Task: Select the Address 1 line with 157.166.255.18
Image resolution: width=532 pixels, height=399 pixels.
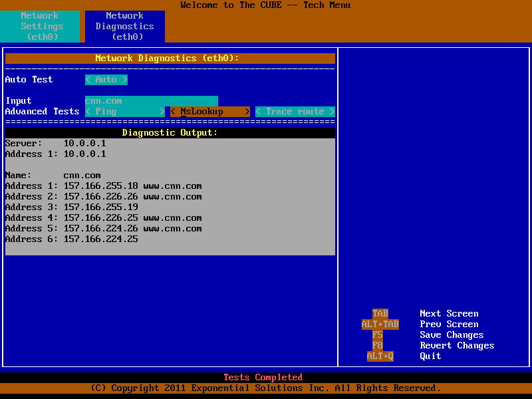Action: click(104, 186)
